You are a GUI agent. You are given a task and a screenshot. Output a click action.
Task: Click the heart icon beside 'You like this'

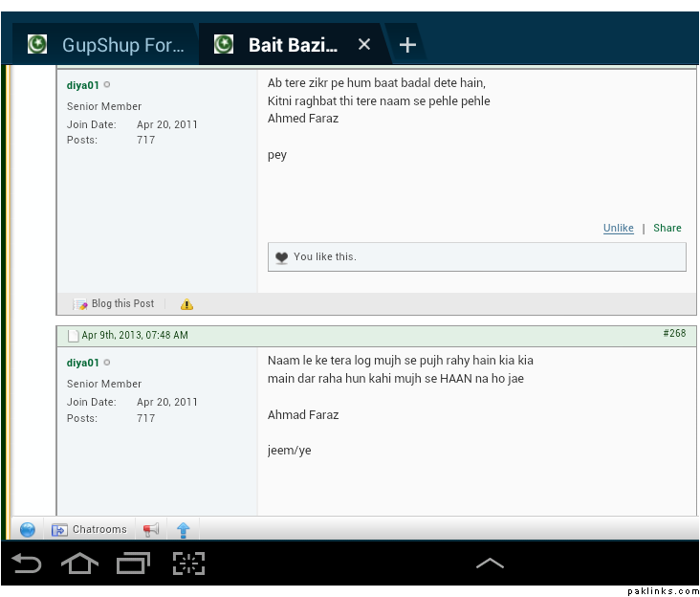[281, 257]
